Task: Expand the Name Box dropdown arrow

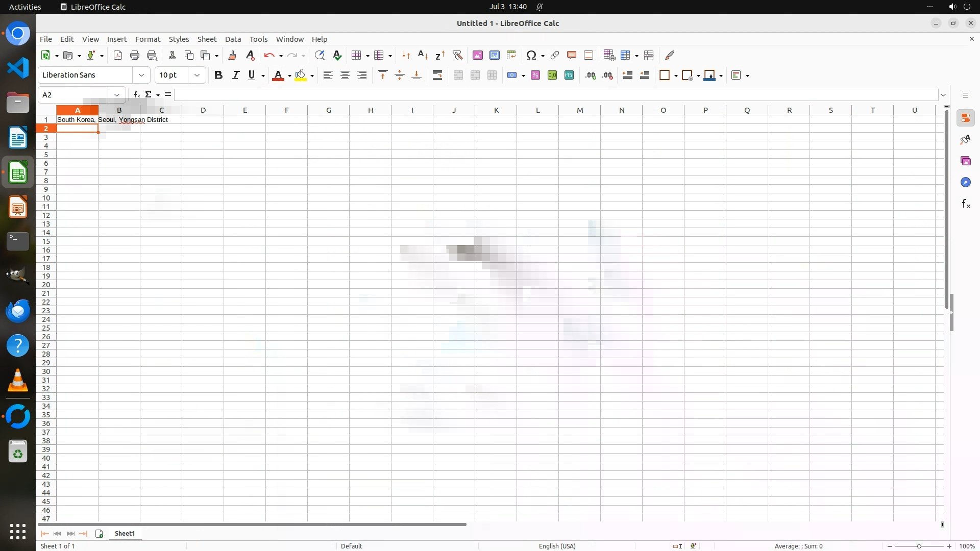Action: point(117,95)
